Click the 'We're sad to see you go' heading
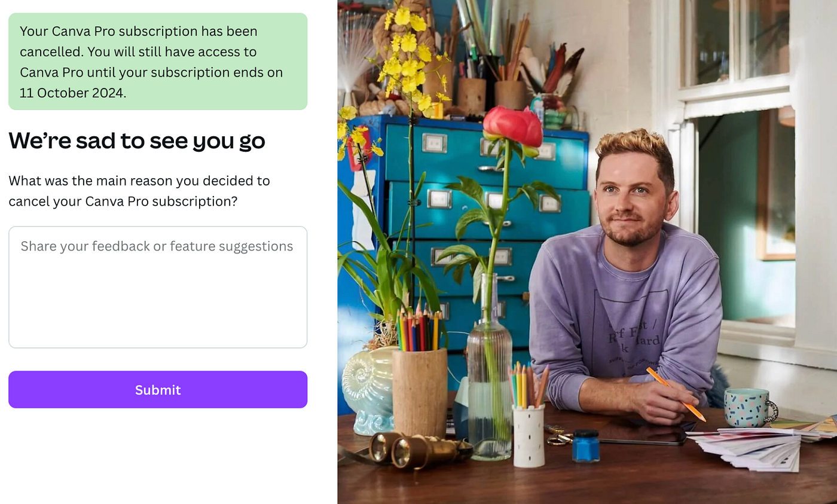This screenshot has height=504, width=837. tap(137, 140)
